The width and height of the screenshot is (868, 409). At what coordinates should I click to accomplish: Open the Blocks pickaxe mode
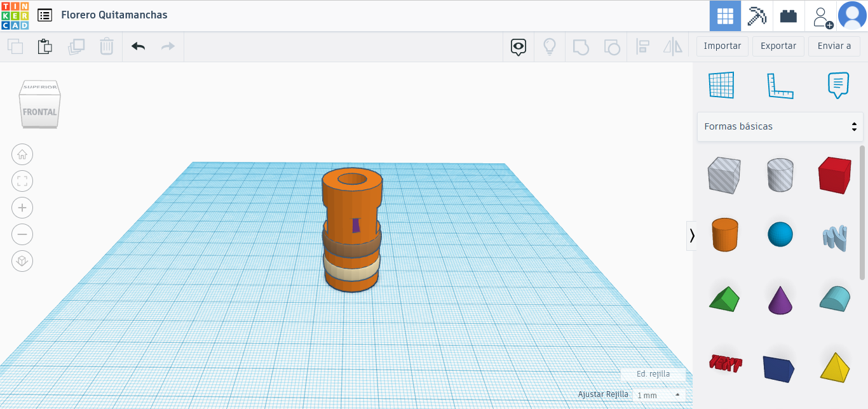(757, 16)
